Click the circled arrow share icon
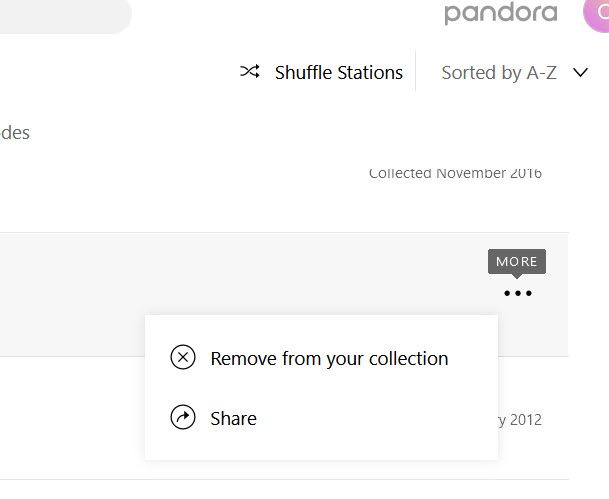Viewport: 609px width, 499px height. 183,417
